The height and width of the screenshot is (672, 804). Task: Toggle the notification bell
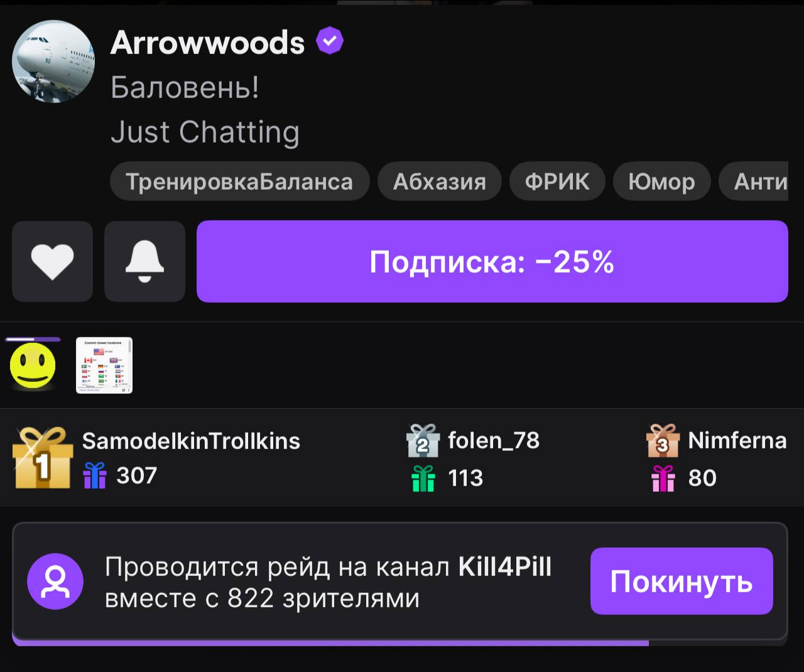pyautogui.click(x=144, y=261)
